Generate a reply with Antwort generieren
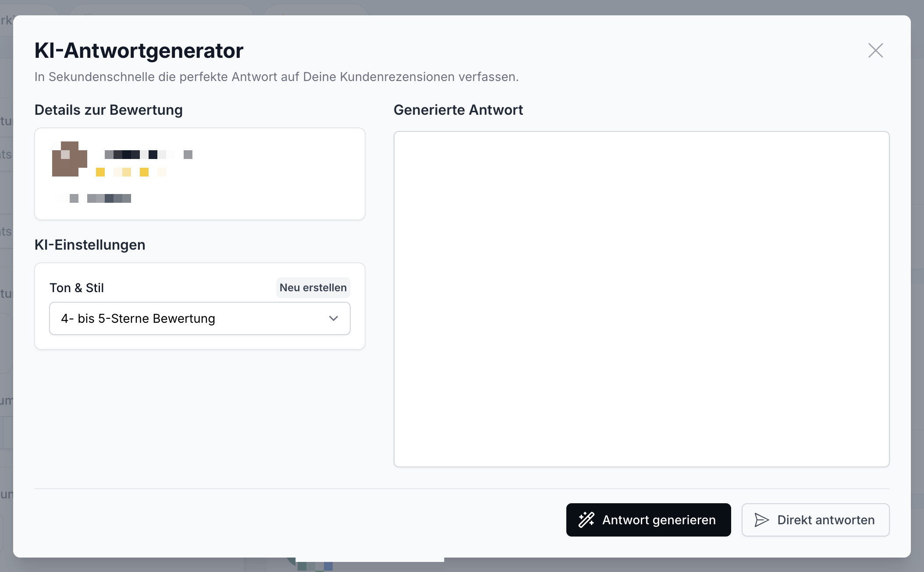 pos(648,520)
